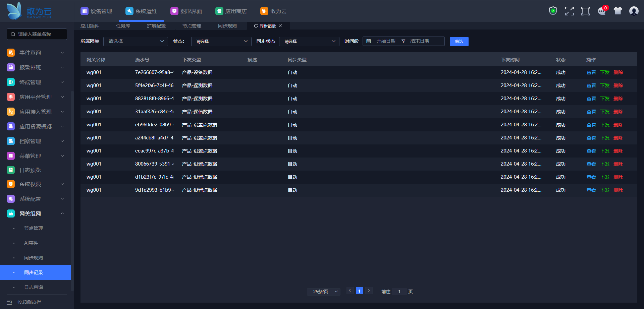The image size is (644, 309).
Task: Switch to the 同步规则 tab
Action: pyautogui.click(x=227, y=26)
